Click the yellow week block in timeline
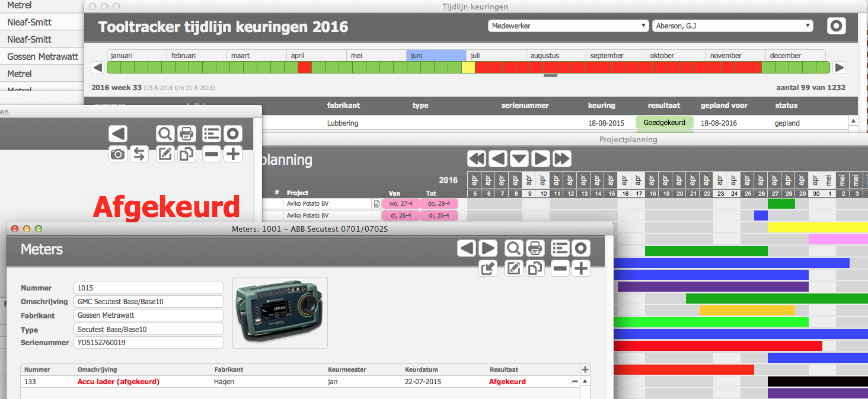 click(468, 68)
